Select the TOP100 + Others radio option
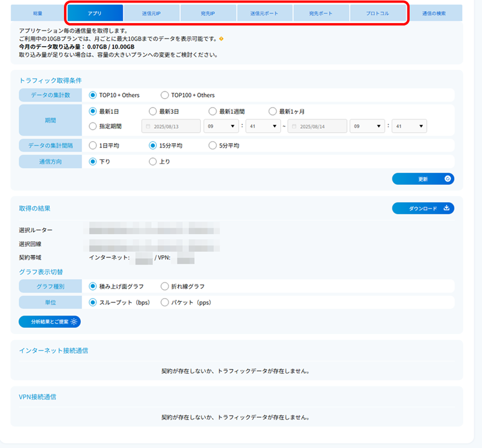482x448 pixels. [x=165, y=95]
